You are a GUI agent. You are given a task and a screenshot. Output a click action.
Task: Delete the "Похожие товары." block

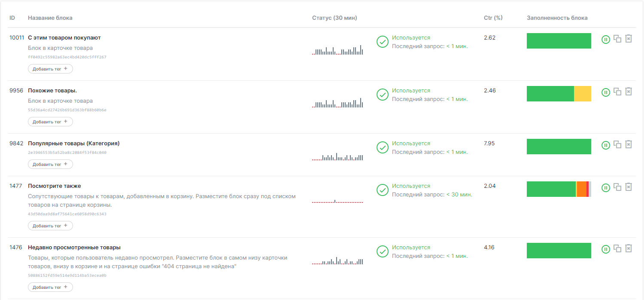pyautogui.click(x=629, y=92)
